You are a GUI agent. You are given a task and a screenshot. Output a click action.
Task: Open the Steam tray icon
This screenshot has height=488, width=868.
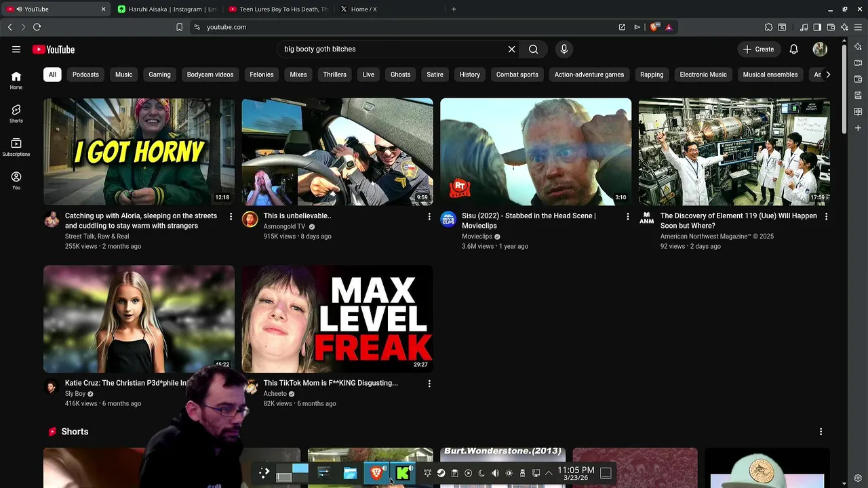(x=441, y=473)
